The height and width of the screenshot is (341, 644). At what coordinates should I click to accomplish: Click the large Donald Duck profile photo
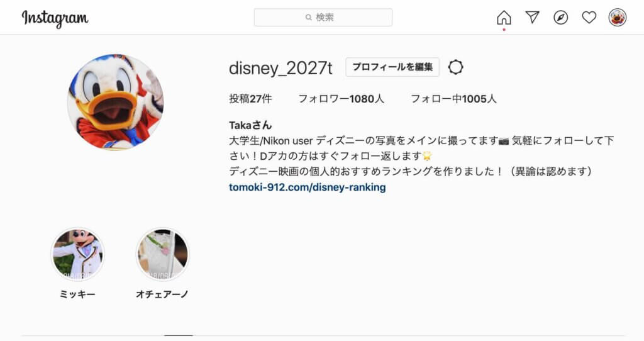click(116, 102)
